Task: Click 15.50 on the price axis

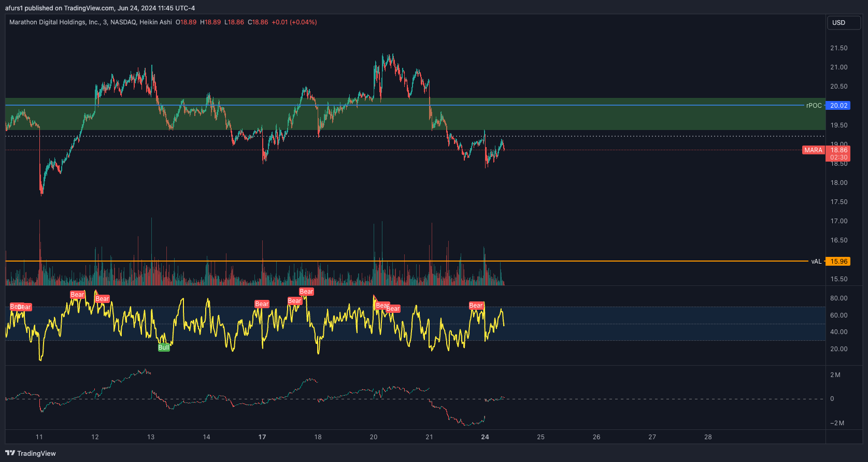Action: point(839,279)
